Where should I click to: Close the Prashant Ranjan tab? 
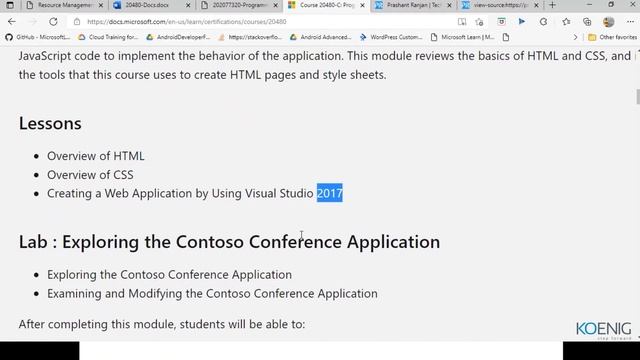(449, 5)
